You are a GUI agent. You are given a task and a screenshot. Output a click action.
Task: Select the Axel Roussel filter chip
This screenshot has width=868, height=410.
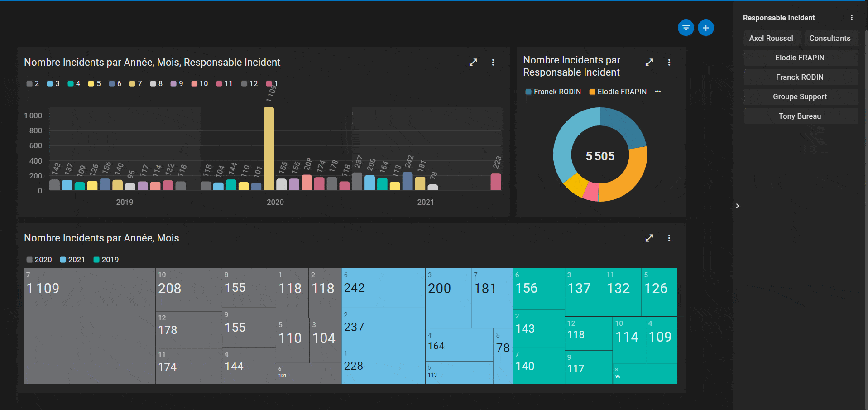click(x=771, y=39)
